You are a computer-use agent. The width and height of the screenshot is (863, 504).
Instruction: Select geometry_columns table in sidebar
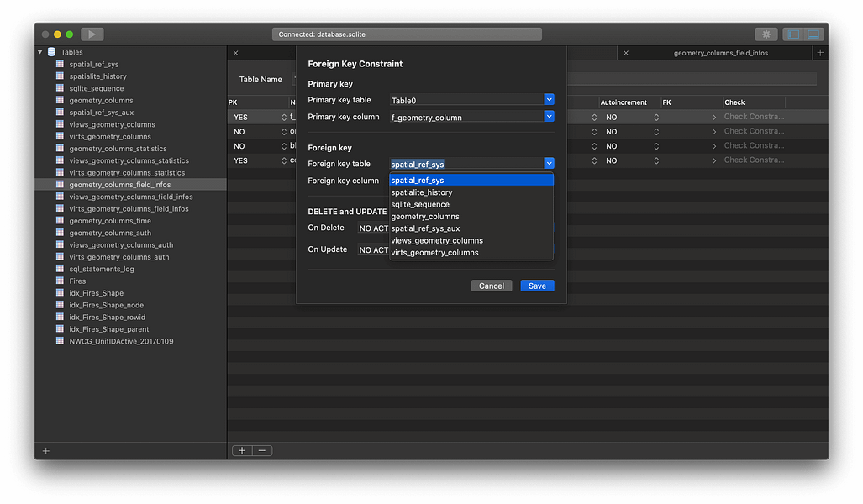tap(102, 101)
